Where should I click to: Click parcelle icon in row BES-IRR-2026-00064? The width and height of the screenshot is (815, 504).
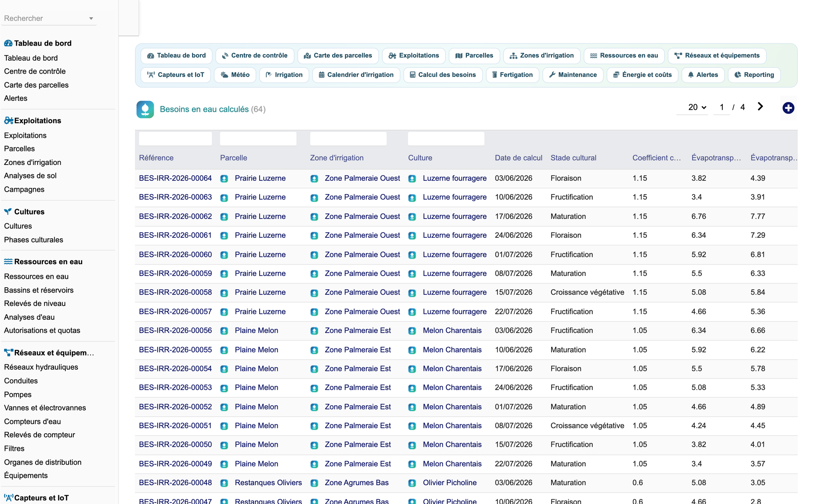point(224,179)
